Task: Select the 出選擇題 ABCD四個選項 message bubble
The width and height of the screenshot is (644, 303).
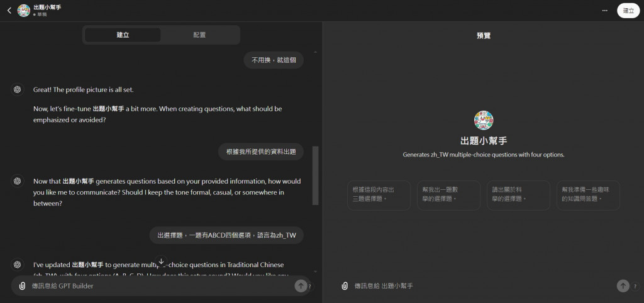Action: [226, 235]
